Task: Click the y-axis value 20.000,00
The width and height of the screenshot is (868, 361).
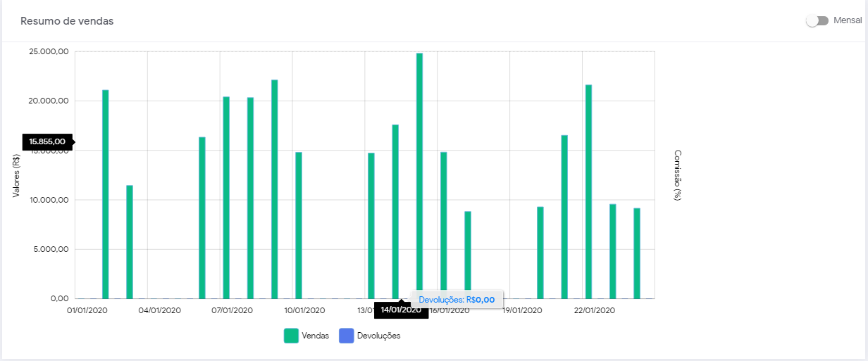Action: [49, 101]
